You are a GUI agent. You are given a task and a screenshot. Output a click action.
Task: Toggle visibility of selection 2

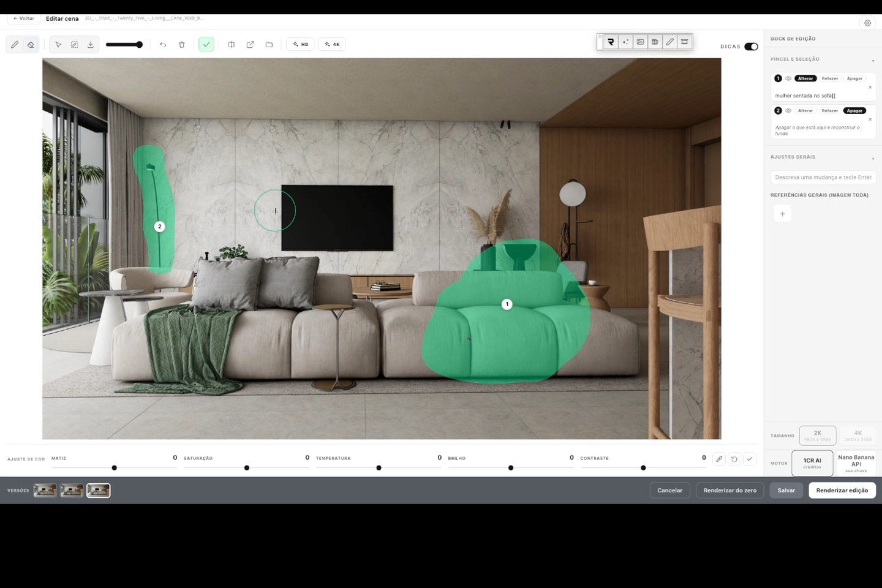coord(788,111)
